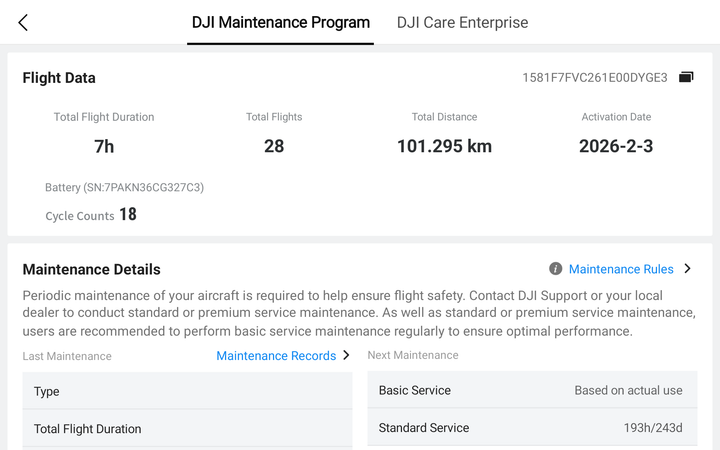
Task: Go back using the back arrow
Action: pyautogui.click(x=23, y=22)
